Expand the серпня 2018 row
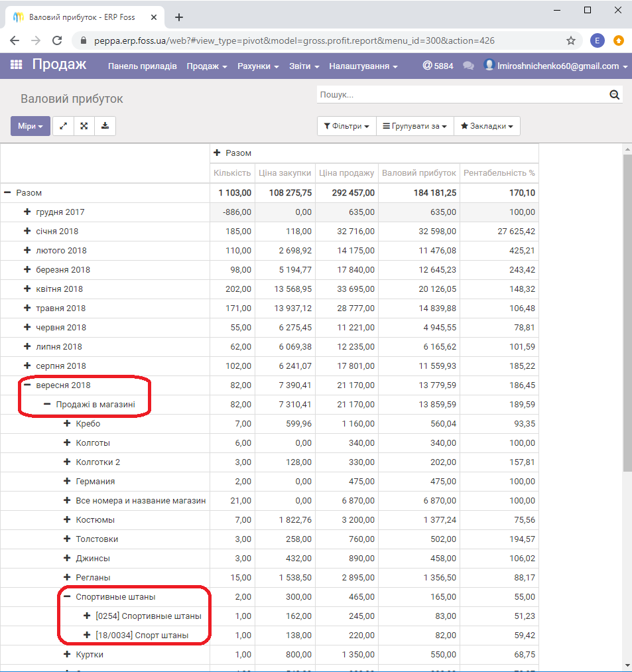The image size is (632, 672). (x=27, y=366)
